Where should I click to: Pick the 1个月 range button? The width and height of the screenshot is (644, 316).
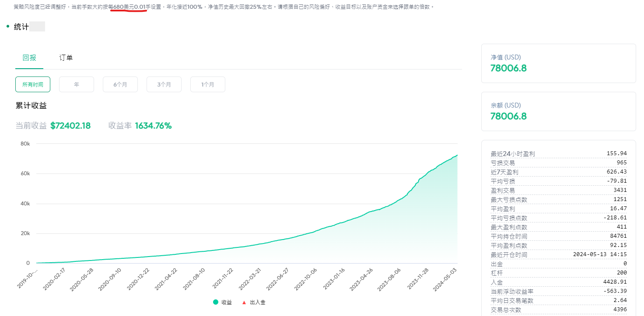click(x=208, y=84)
